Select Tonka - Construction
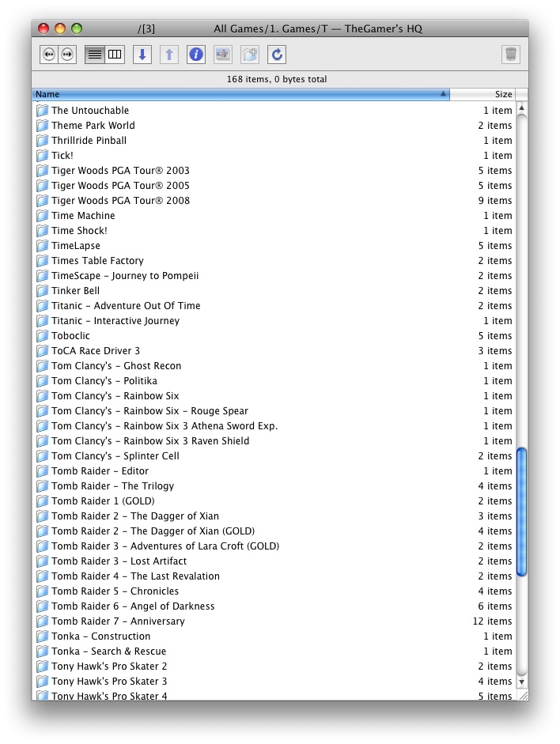Viewport: 560px width, 744px height. coord(100,636)
